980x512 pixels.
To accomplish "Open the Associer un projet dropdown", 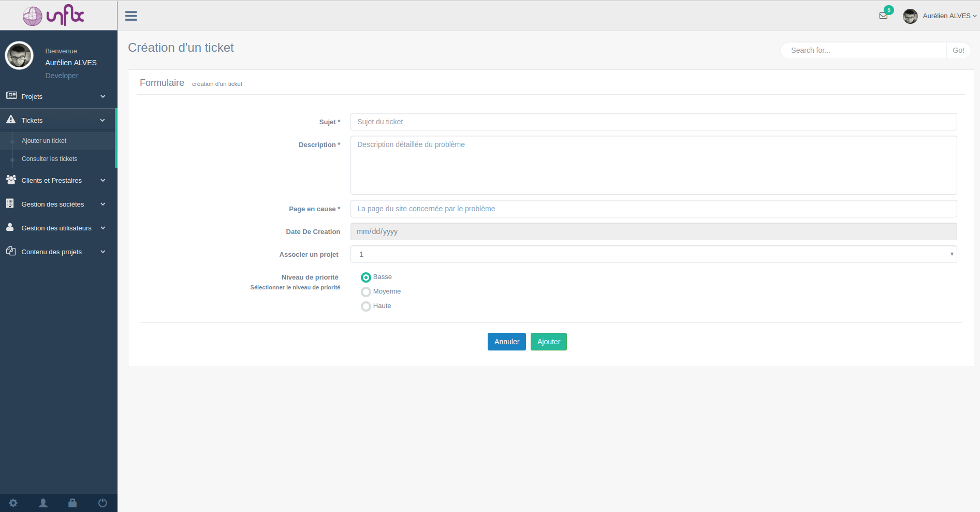I will coord(653,254).
